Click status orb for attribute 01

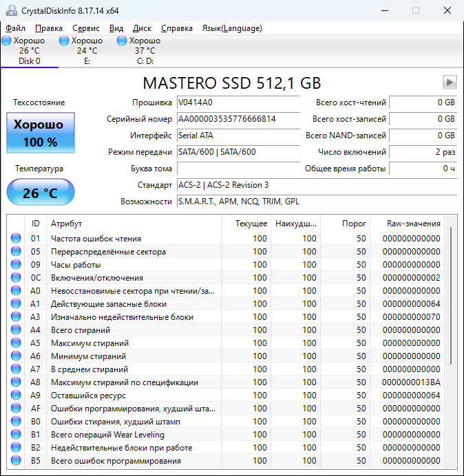pyautogui.click(x=16, y=238)
